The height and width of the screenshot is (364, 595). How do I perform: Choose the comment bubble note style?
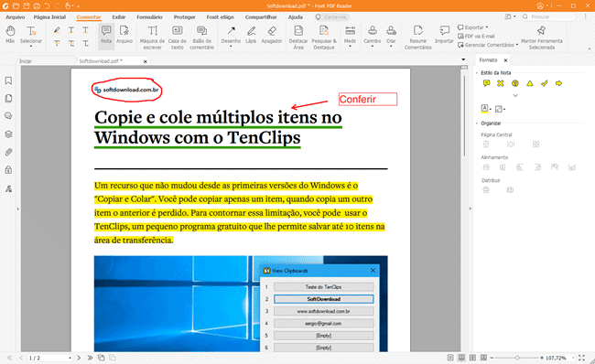[486, 83]
